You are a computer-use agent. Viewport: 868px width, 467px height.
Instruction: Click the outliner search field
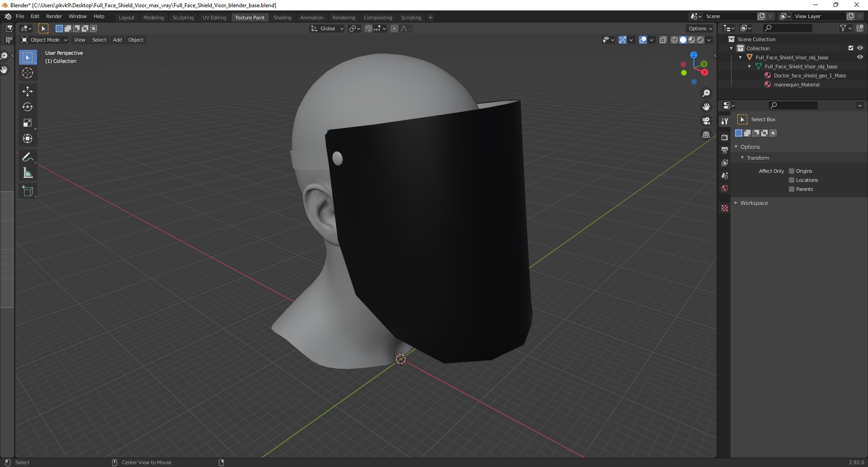(x=788, y=28)
